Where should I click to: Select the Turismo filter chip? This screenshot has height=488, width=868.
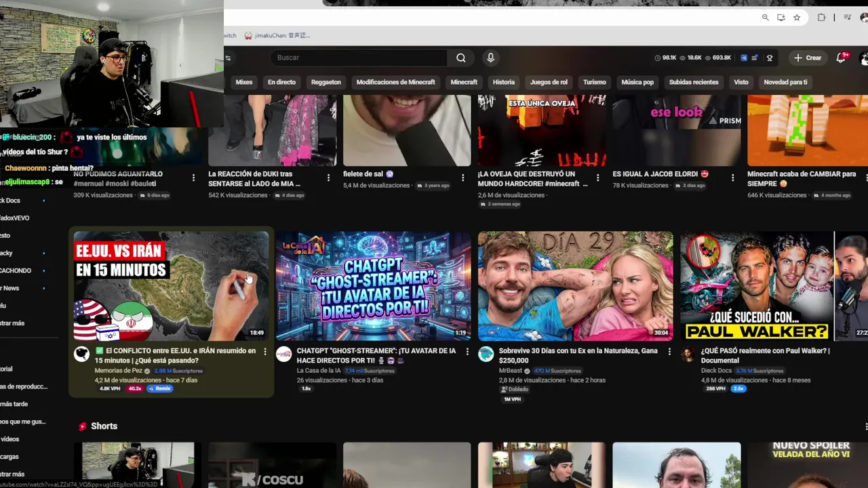[x=595, y=82]
